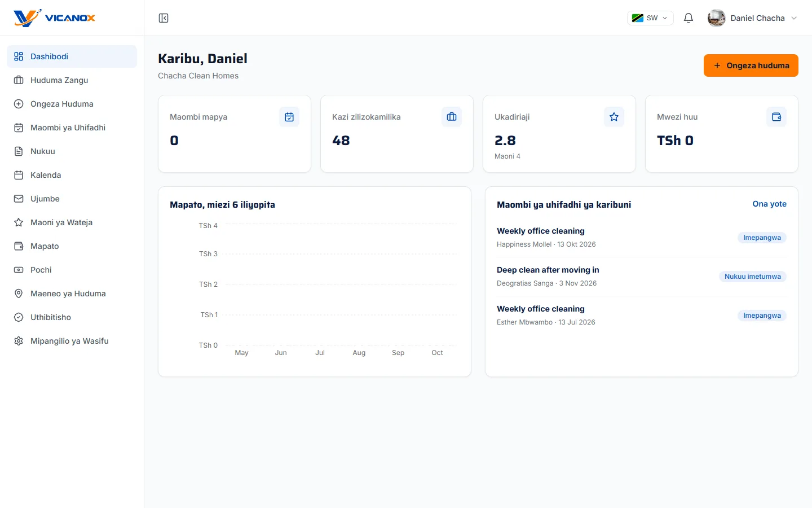Open the SW language dropdown

coord(650,18)
